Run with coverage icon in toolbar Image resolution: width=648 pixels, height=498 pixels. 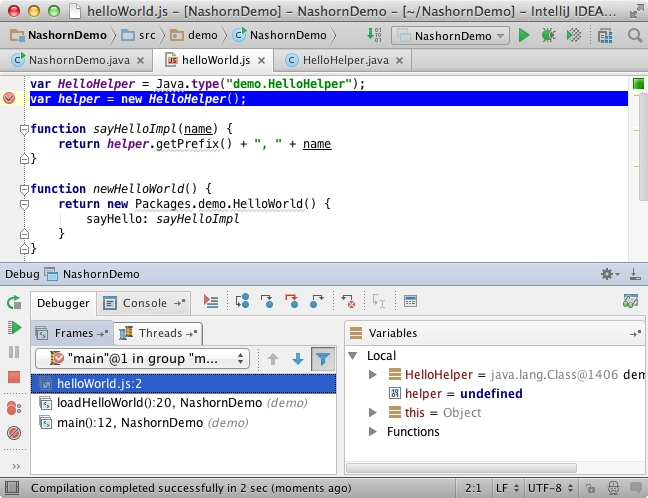coord(574,36)
